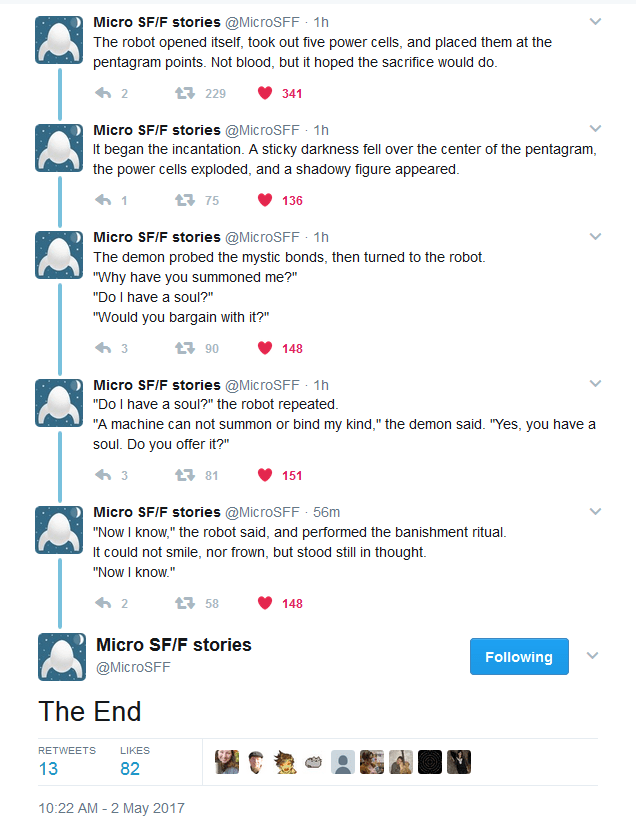The width and height of the screenshot is (636, 828).
Task: View the 82 Likes list
Action: click(130, 768)
